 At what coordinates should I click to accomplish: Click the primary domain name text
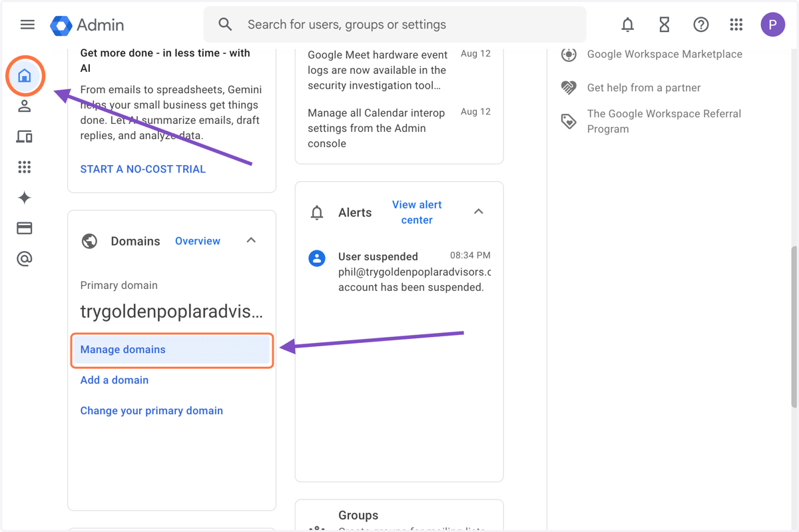click(172, 312)
